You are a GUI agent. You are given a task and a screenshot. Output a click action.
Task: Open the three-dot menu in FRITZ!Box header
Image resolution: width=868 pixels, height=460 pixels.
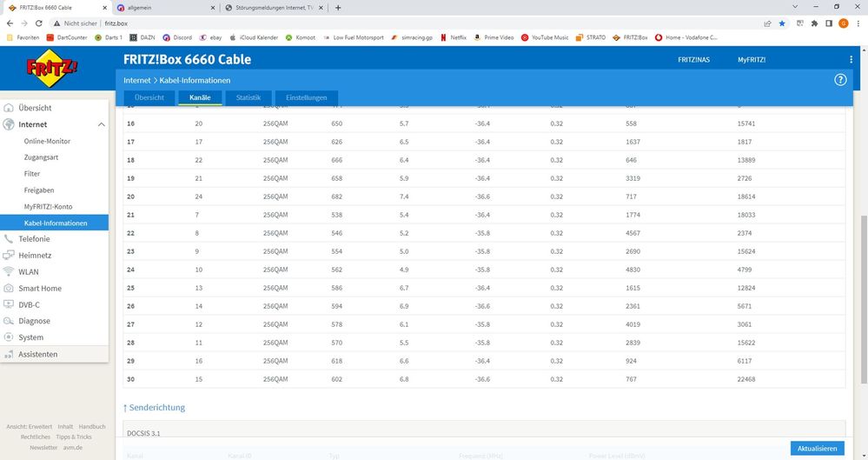click(851, 59)
